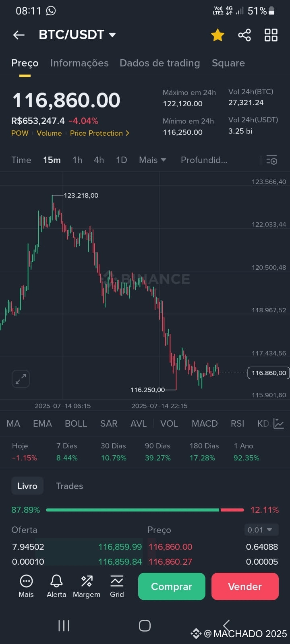Switch to the Trades tab
290x644 pixels.
coord(70,486)
